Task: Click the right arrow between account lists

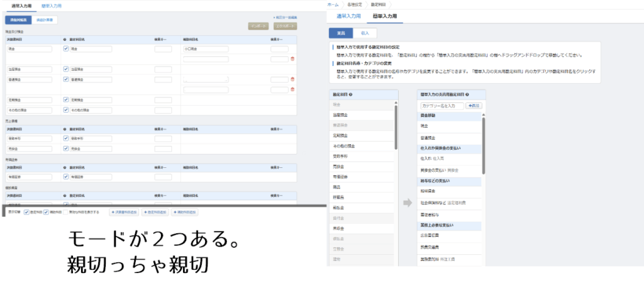Action: click(x=407, y=203)
